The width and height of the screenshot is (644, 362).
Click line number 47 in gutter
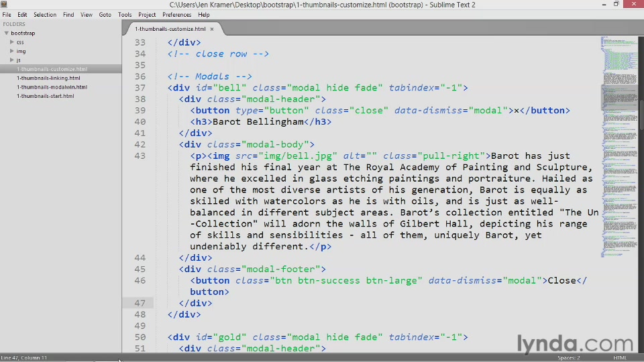140,303
